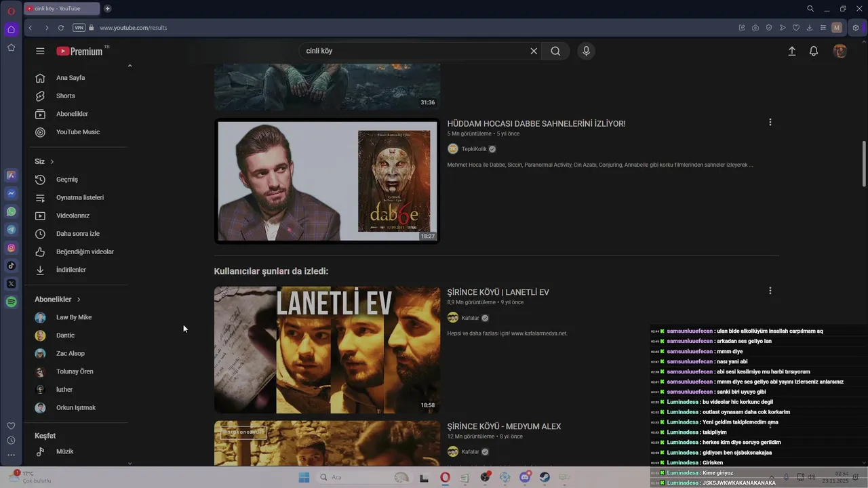
Task: Open Opera downloads toolbar icon
Action: [x=810, y=28]
